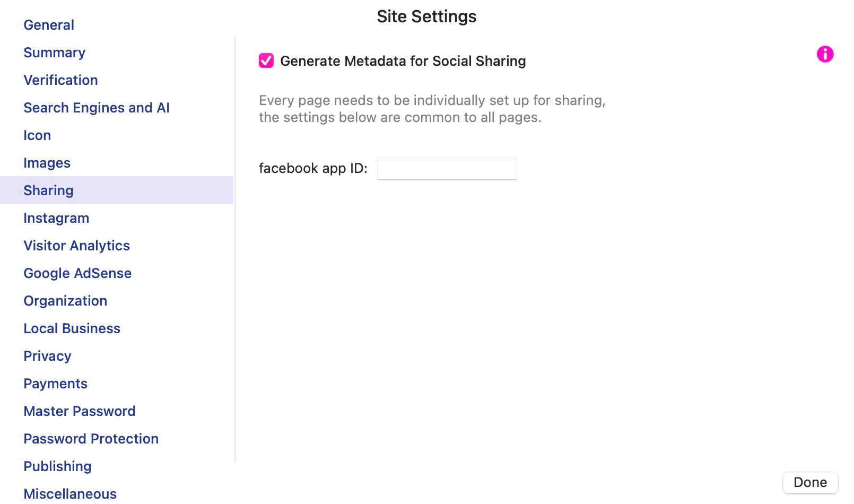The width and height of the screenshot is (854, 504).
Task: Switch to Privacy settings
Action: pos(47,356)
